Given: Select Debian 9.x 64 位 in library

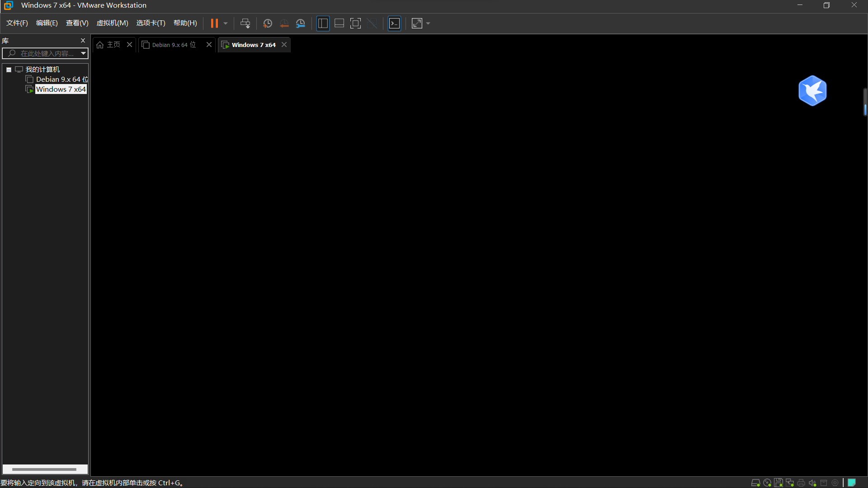Looking at the screenshot, I should [62, 80].
